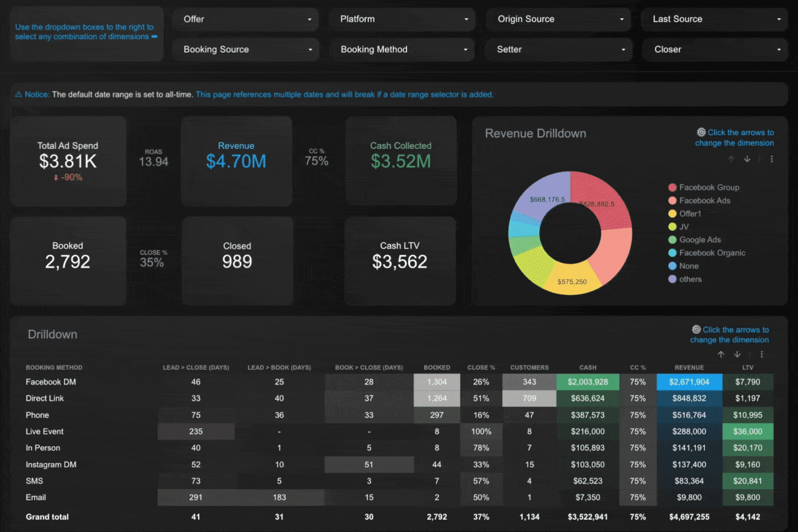The width and height of the screenshot is (798, 532).
Task: Open three-dot menu above Drilldown table
Action: pos(761,354)
